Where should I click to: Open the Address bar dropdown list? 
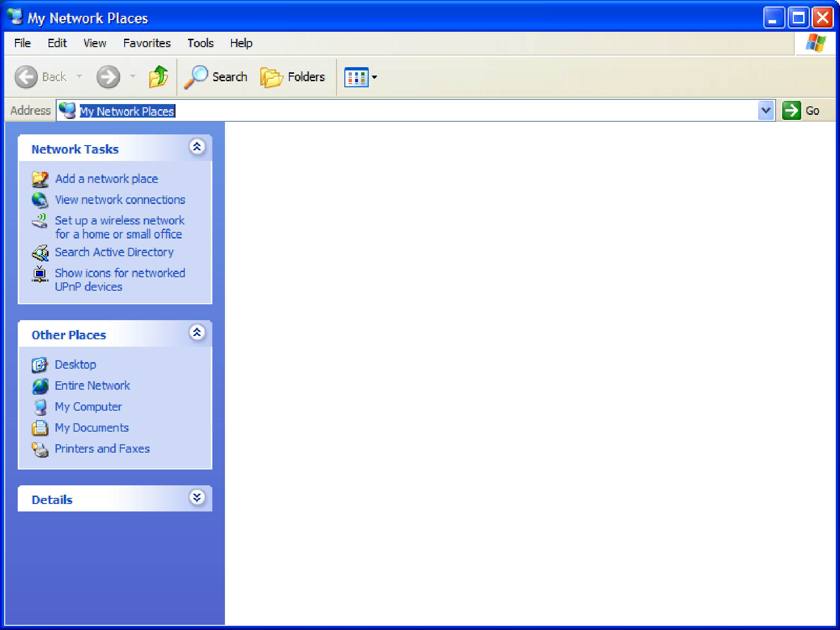tap(766, 111)
